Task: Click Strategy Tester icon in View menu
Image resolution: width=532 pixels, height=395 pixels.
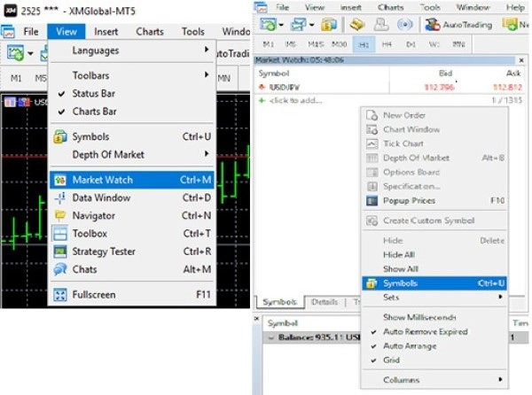Action: pyautogui.click(x=60, y=252)
